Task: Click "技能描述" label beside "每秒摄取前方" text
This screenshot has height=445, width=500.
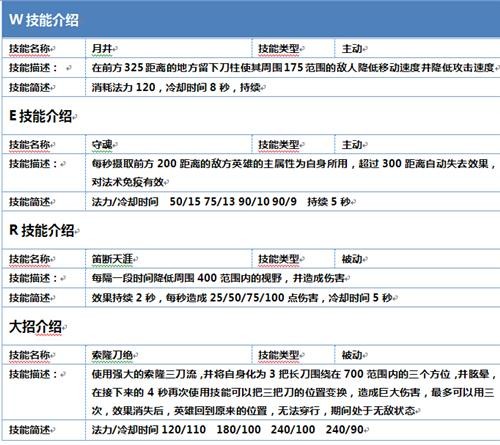Action: 33,164
